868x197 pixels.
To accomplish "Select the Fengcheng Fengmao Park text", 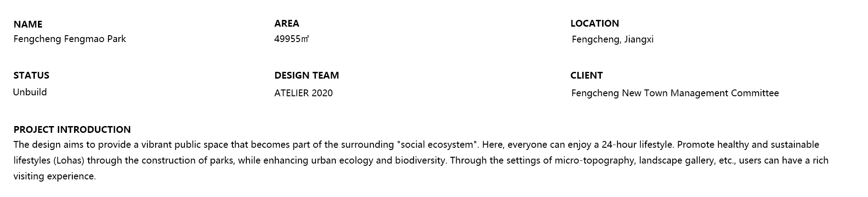I will (x=70, y=39).
